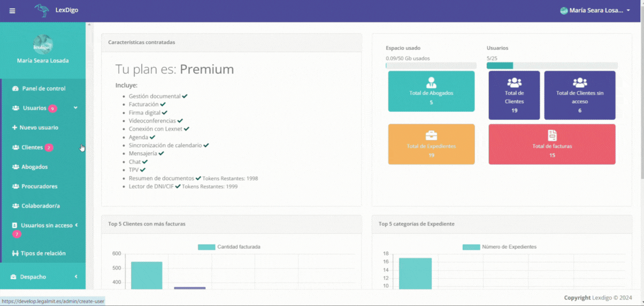Expand the Despacho sidebar menu
Image resolution: width=644 pixels, height=306 pixels.
click(76, 277)
